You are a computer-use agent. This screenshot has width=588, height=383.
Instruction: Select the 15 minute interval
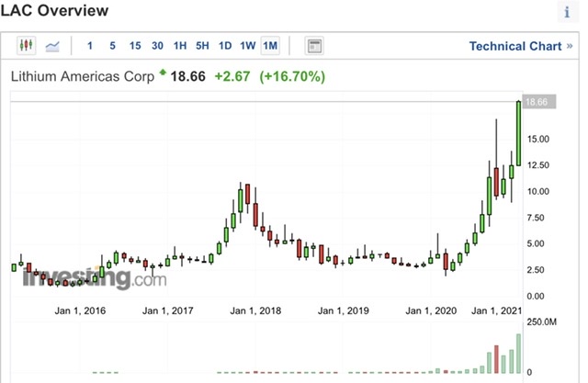point(135,46)
